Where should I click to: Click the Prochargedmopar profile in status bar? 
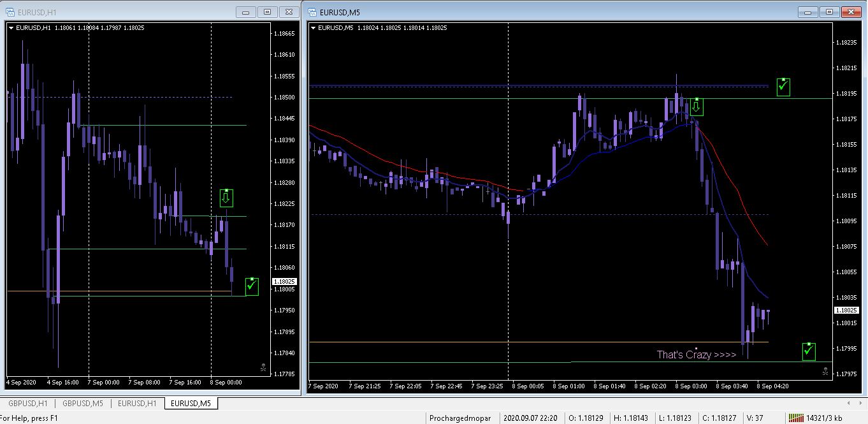460,418
